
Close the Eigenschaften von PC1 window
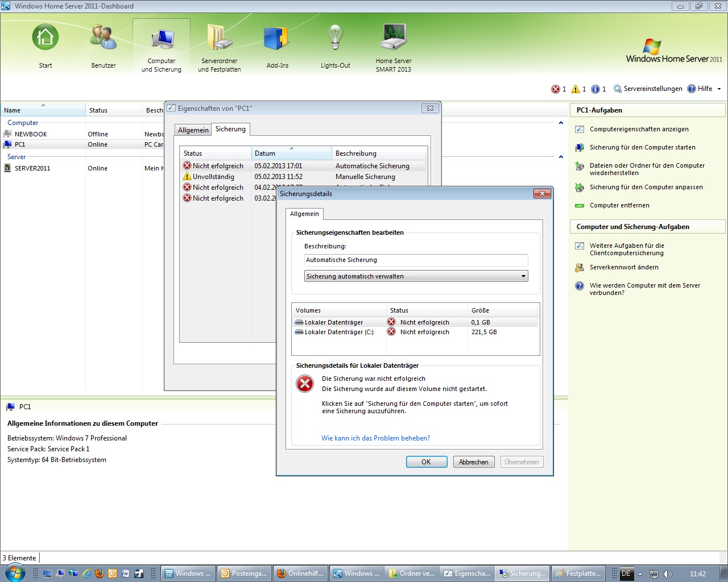point(430,108)
